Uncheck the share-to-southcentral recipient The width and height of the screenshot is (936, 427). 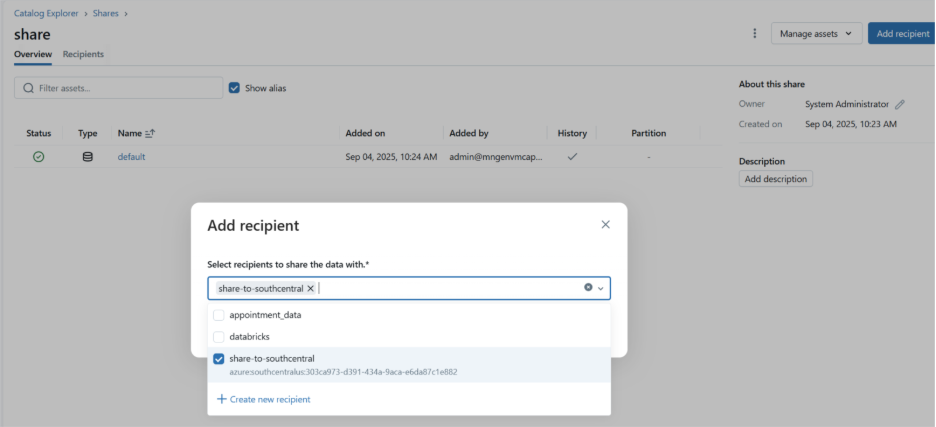[x=219, y=359]
